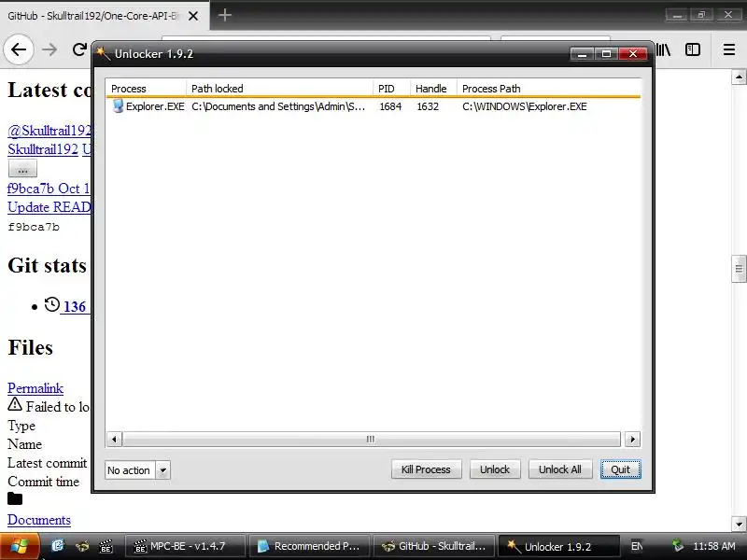The height and width of the screenshot is (560, 747).
Task: Sort by Path locked column header
Action: (x=279, y=89)
